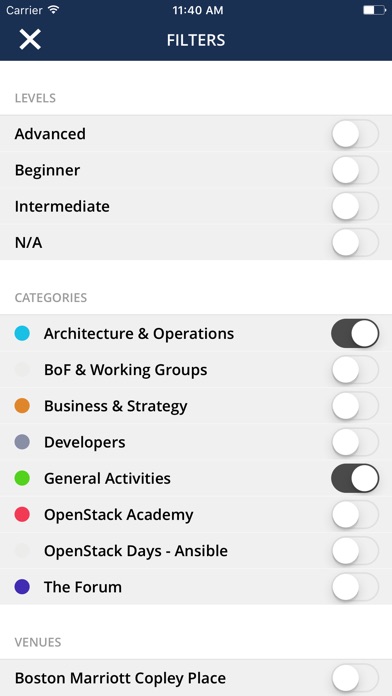Tap the Developers category row label

point(85,443)
